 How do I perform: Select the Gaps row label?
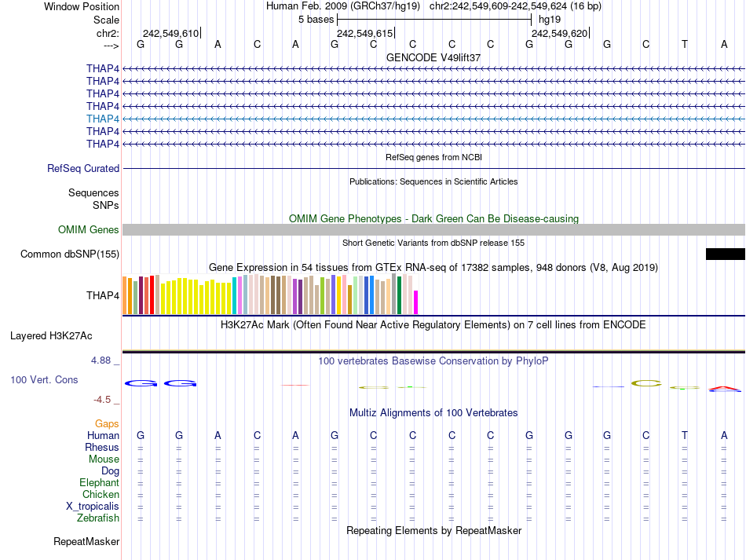107,423
